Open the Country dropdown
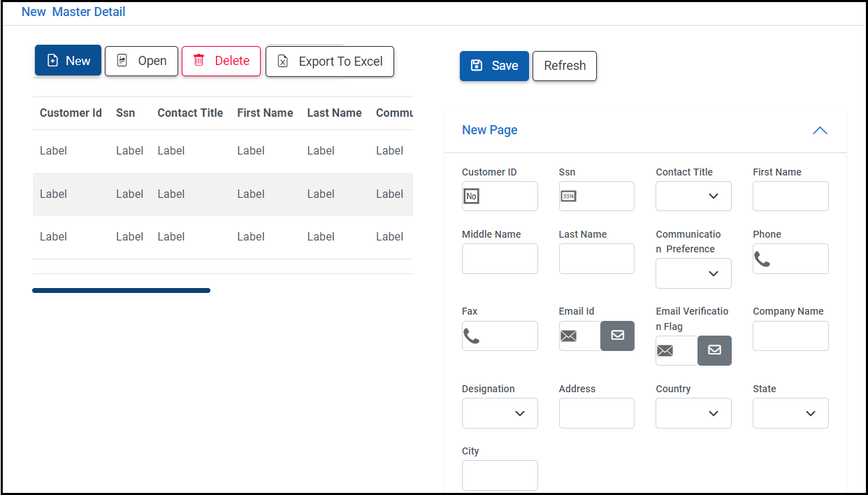Viewport: 868px width, 495px height. (x=693, y=413)
